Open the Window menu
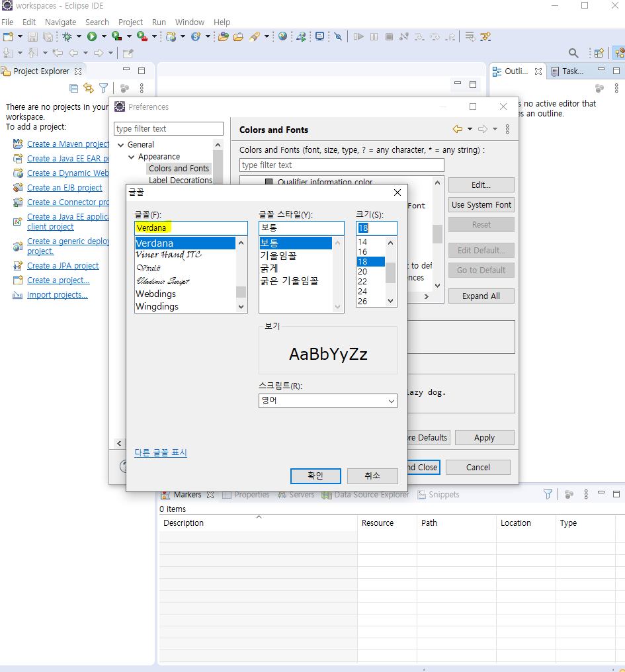The width and height of the screenshot is (625, 672). [189, 22]
